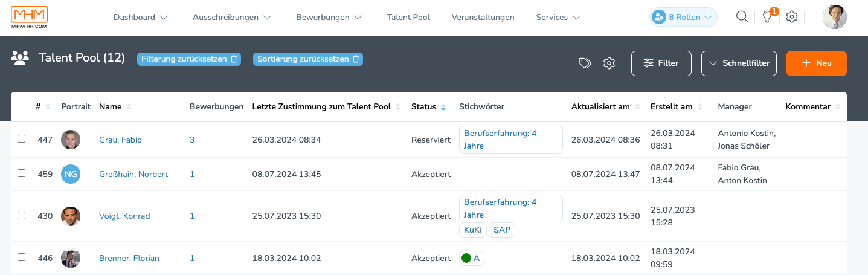Click the orange Neu button
Viewport: 868px width, 275px height.
click(817, 63)
